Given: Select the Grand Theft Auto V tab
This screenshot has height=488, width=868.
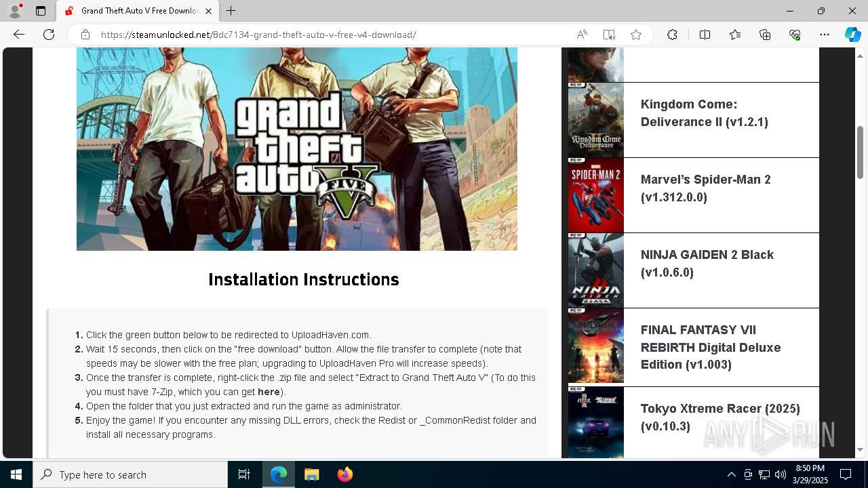Looking at the screenshot, I should coord(137,11).
